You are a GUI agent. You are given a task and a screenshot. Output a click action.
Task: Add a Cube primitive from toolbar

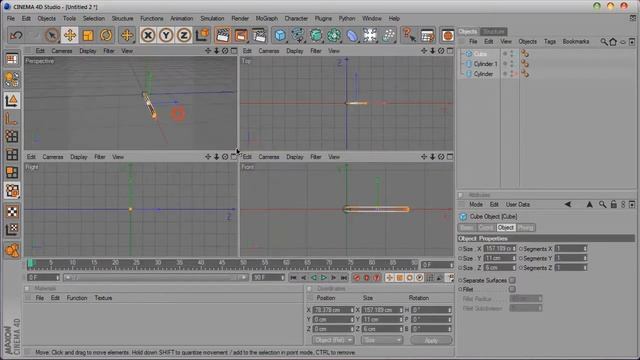(280, 36)
